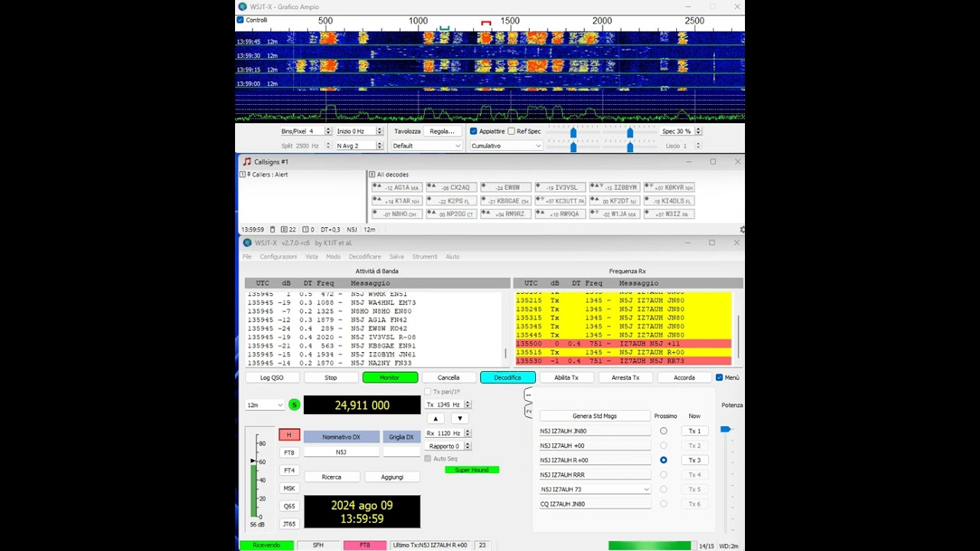
Task: Click the AG1A MA callsign tile
Action: point(397,187)
